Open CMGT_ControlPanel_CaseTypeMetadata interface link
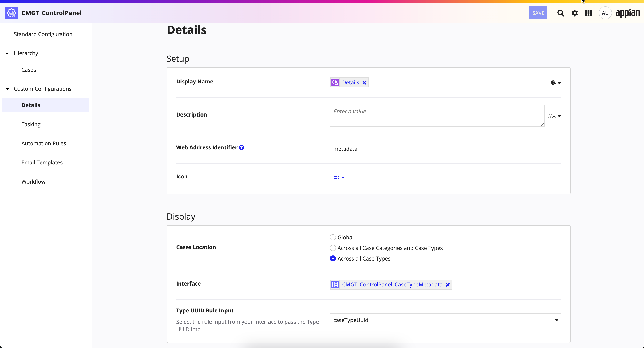 point(392,284)
